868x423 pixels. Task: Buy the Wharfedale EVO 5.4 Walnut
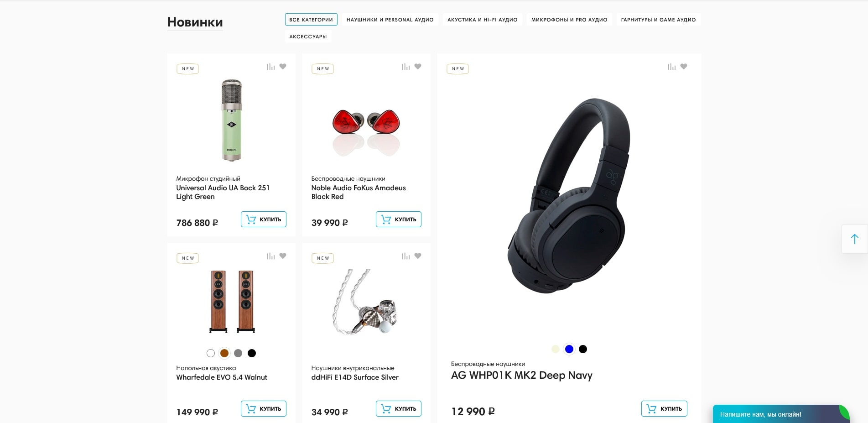264,409
